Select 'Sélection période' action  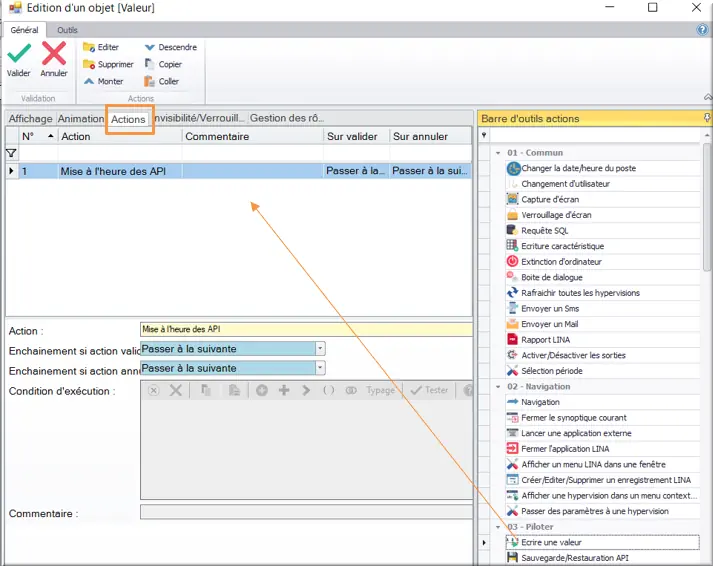coord(603,371)
